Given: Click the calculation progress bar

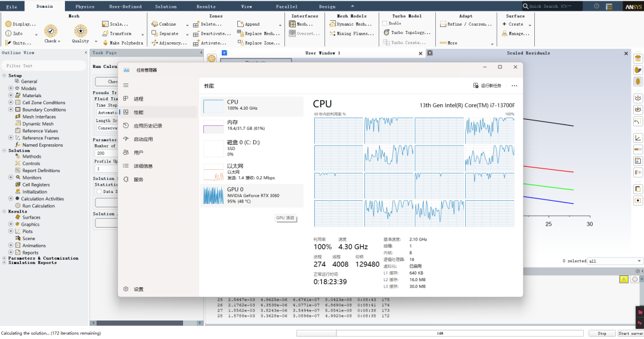Looking at the screenshot, I should (x=440, y=333).
